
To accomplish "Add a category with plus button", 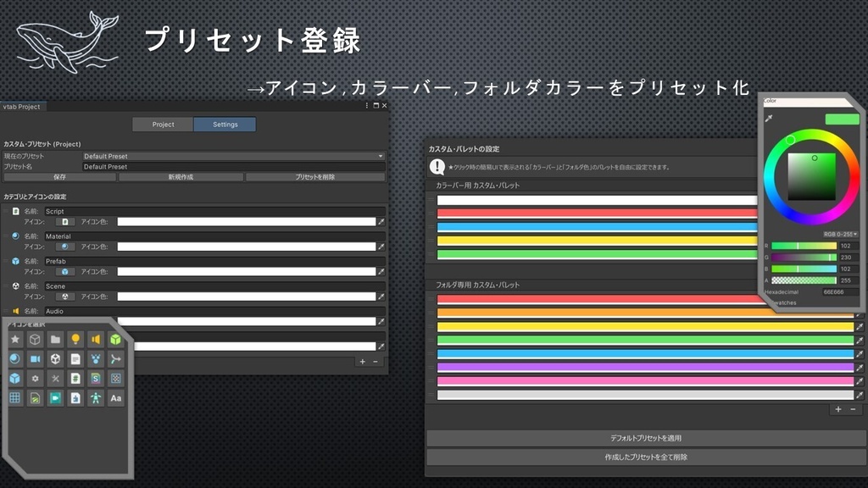I will coord(363,361).
